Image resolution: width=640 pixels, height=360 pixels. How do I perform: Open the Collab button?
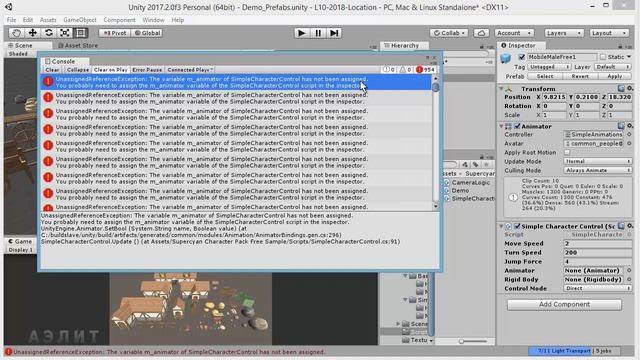pos(449,33)
